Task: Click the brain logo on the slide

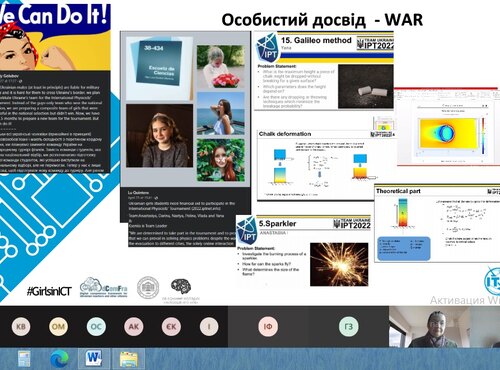Action: 181,287
